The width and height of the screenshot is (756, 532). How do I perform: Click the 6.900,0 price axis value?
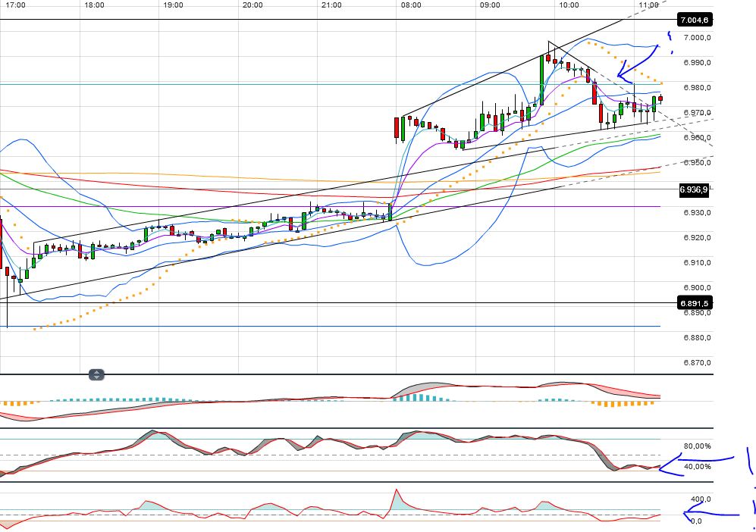pyautogui.click(x=697, y=288)
